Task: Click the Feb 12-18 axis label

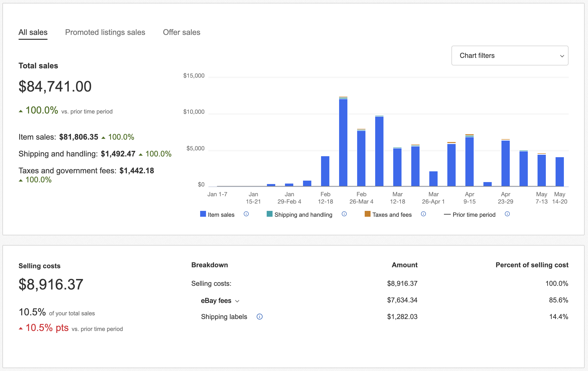Action: [325, 198]
